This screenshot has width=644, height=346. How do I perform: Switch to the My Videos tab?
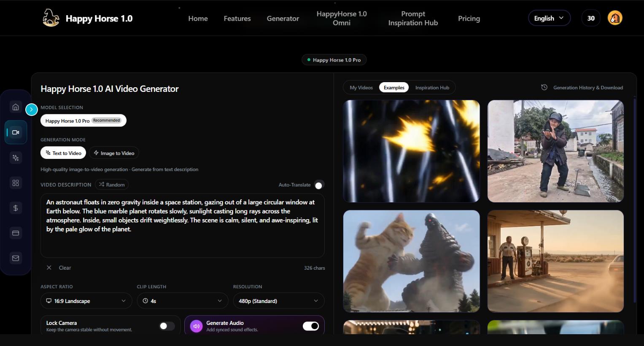(x=361, y=88)
